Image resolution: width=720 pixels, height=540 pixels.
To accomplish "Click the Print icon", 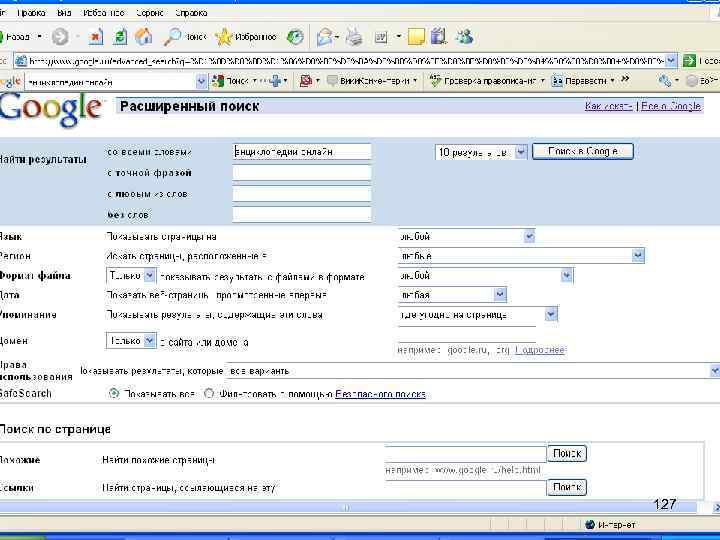I will 354,37.
